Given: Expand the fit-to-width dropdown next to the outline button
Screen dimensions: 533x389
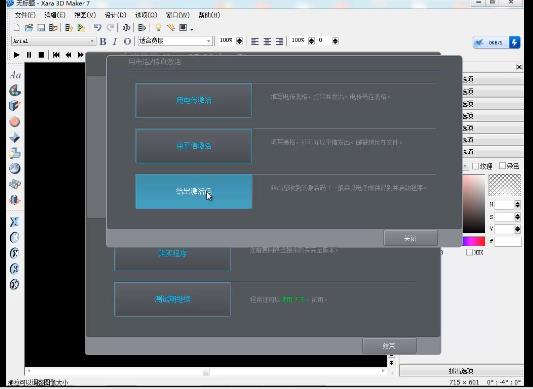Looking at the screenshot, I should tap(208, 41).
